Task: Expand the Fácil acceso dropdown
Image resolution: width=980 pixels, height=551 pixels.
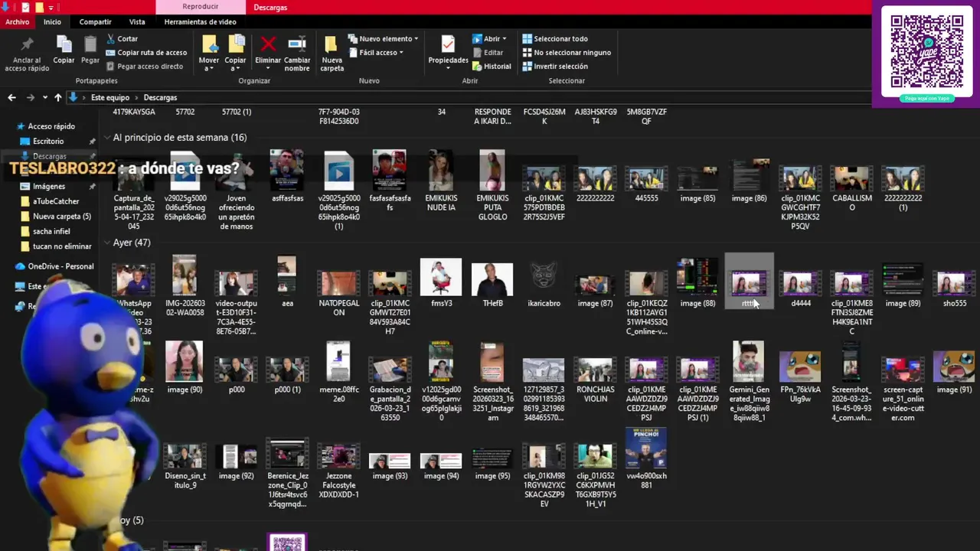Action: point(376,52)
